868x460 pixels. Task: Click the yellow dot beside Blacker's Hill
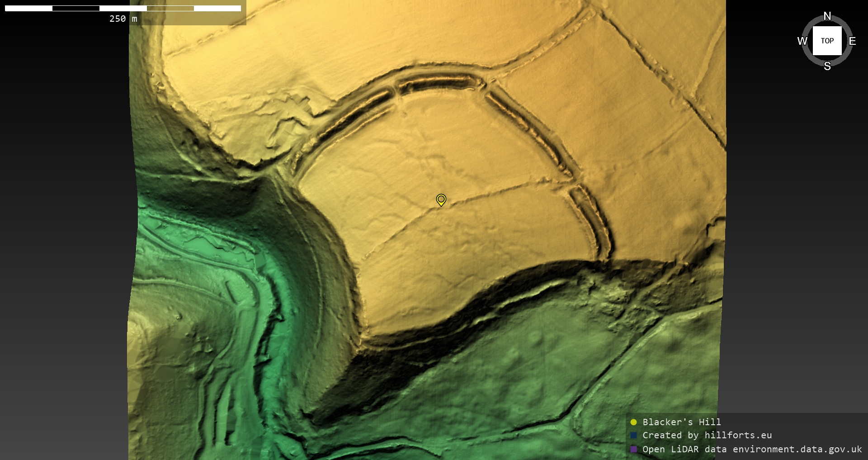click(x=633, y=422)
